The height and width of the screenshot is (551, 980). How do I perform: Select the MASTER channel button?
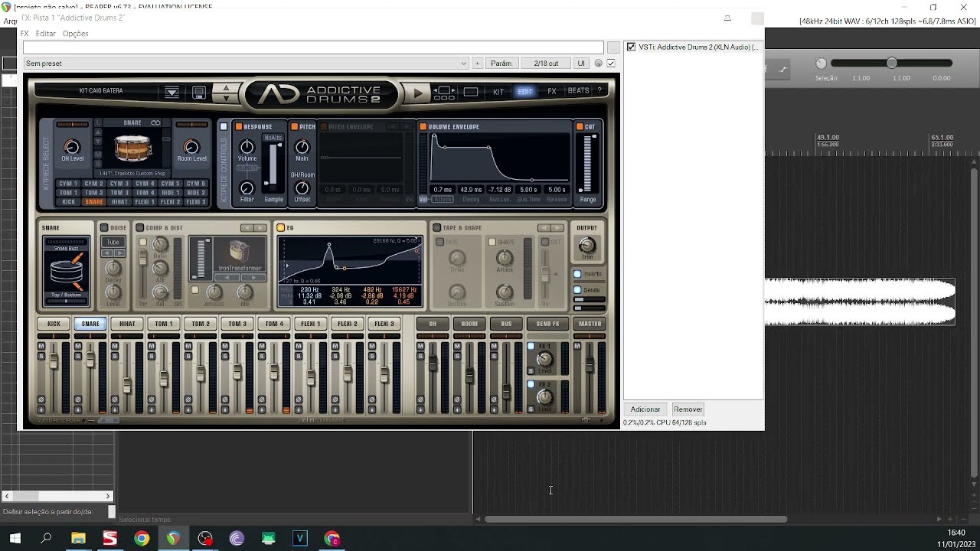[590, 324]
